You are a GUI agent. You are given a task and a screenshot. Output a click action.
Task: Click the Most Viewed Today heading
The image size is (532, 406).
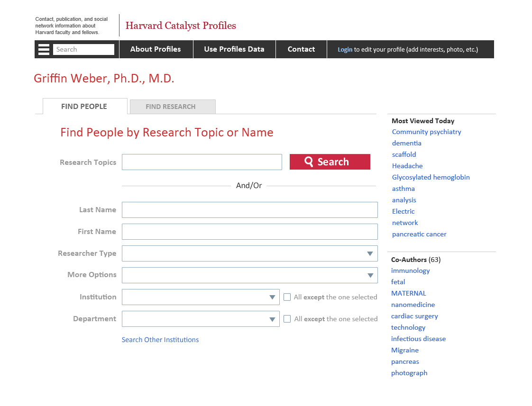tap(423, 121)
